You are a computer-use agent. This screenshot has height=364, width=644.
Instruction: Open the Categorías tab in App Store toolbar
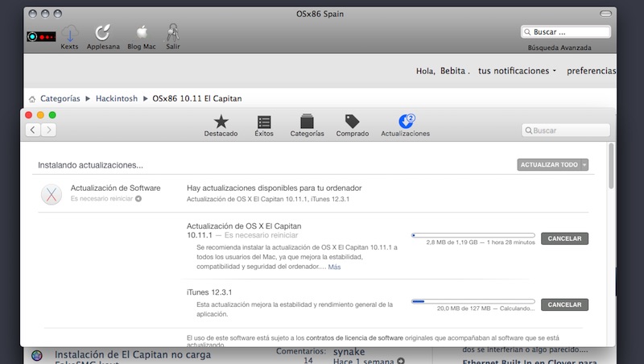click(x=307, y=126)
